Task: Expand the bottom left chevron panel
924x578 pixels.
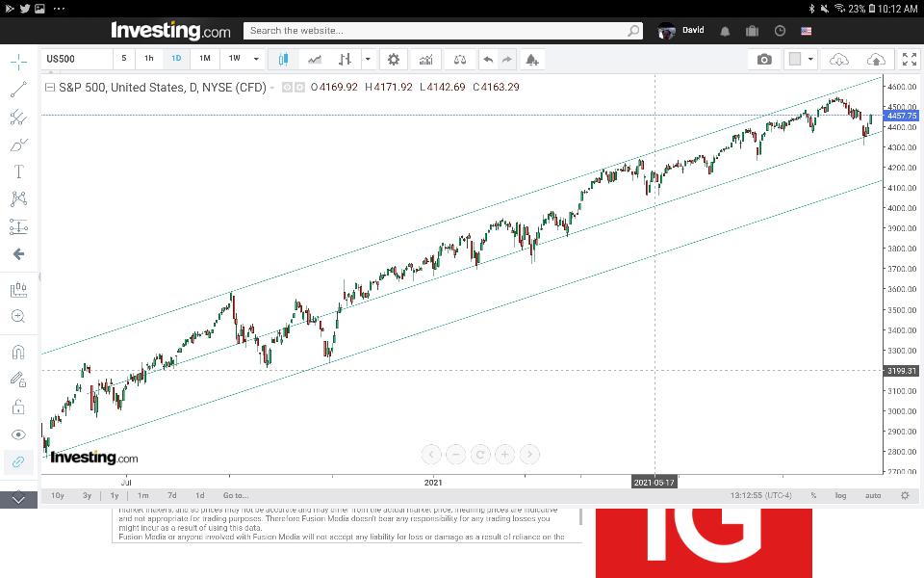Action: (18, 500)
